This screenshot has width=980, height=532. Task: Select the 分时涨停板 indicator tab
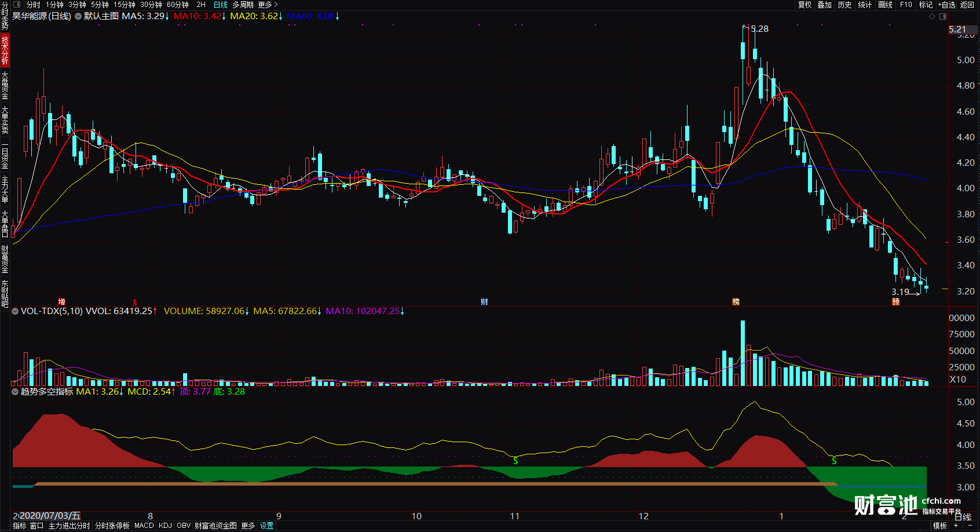pyautogui.click(x=112, y=526)
